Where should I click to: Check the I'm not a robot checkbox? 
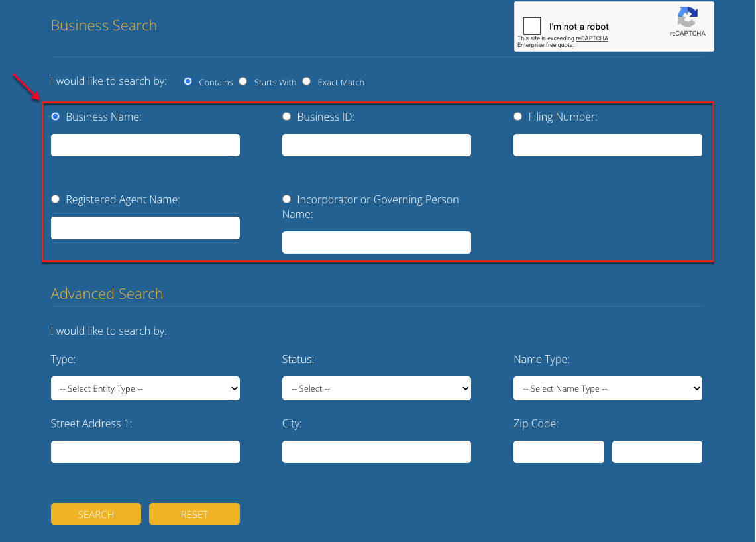click(532, 26)
